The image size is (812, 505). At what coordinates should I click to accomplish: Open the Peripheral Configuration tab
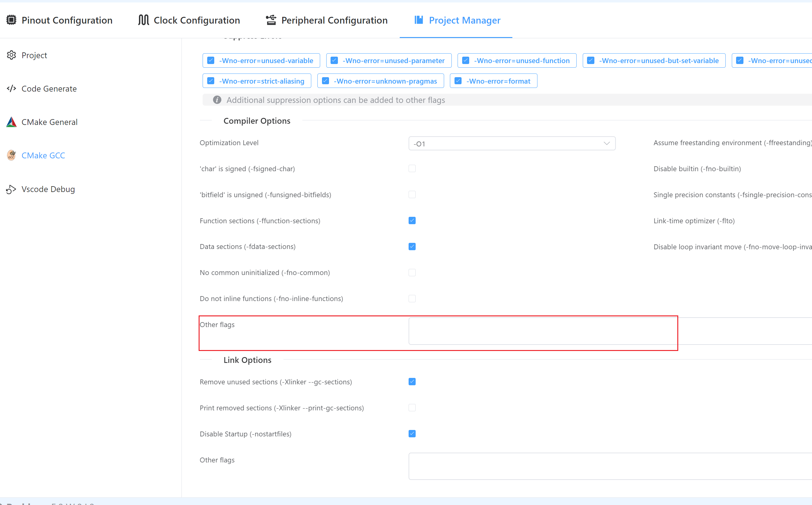point(327,20)
